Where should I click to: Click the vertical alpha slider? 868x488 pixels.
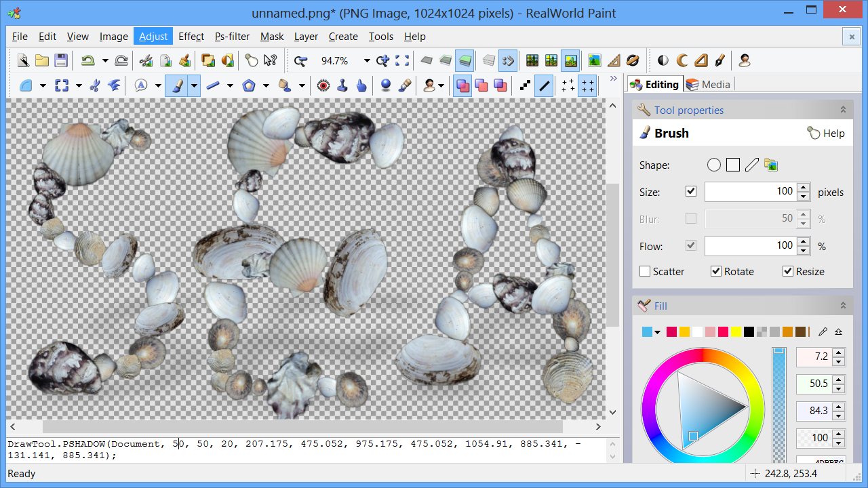tap(778, 405)
